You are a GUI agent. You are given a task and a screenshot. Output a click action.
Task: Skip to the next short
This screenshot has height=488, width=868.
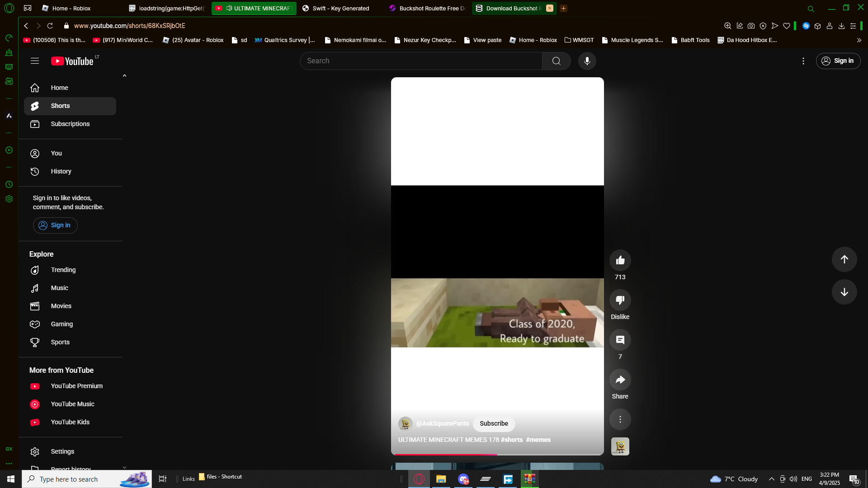(x=844, y=292)
